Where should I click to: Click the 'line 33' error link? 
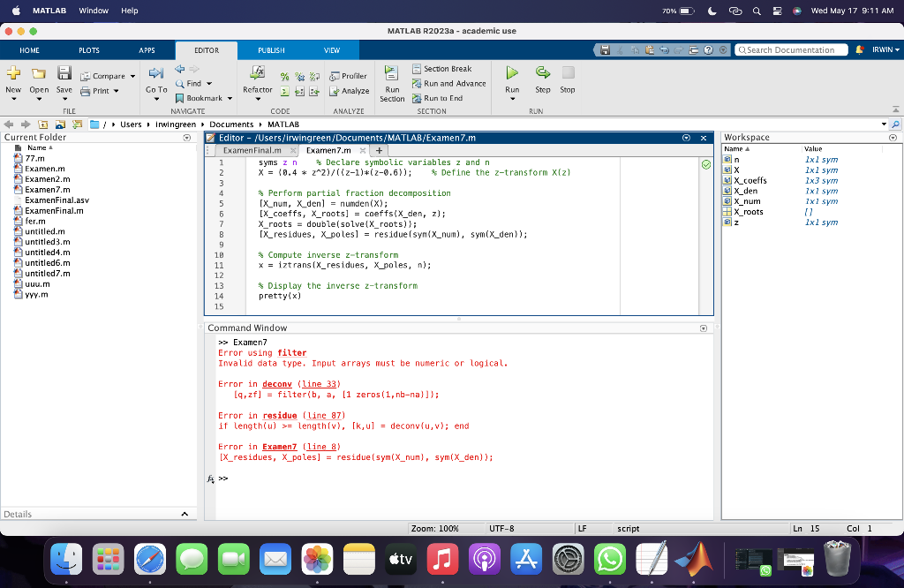tap(320, 384)
